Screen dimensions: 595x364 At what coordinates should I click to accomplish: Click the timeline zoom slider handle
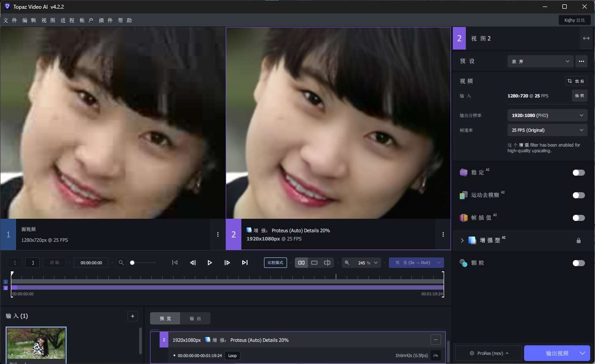click(132, 263)
